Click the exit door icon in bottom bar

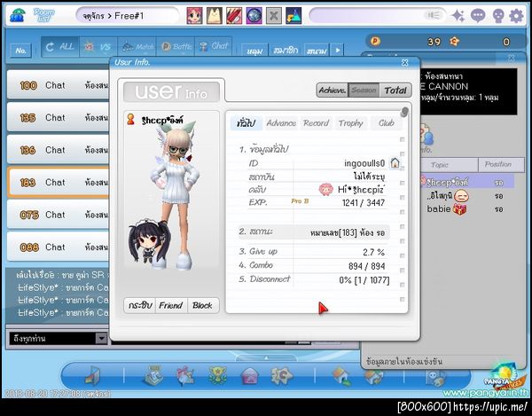[92, 376]
